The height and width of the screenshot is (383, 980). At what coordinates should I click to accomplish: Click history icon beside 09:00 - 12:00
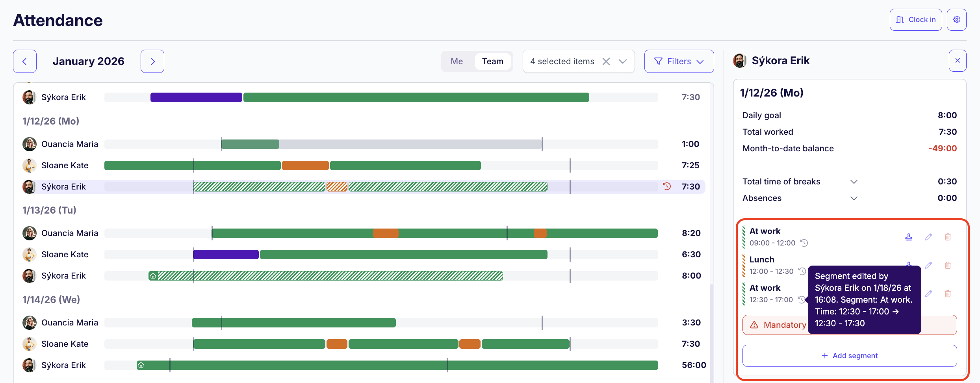(x=804, y=243)
